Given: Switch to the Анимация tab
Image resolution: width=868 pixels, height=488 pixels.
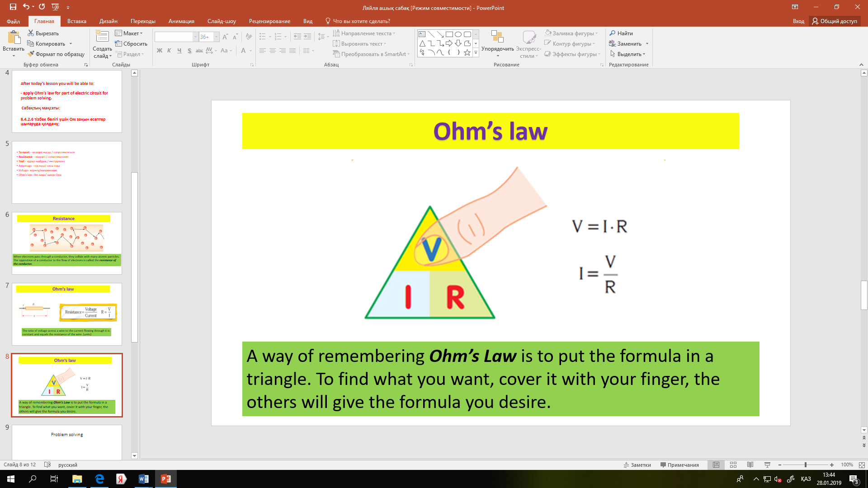Looking at the screenshot, I should pos(181,21).
